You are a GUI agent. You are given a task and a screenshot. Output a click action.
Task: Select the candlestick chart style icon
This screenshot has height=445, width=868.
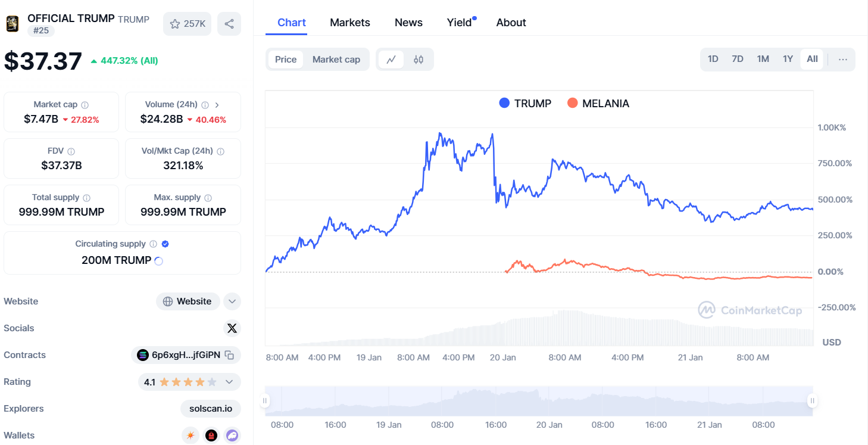419,60
